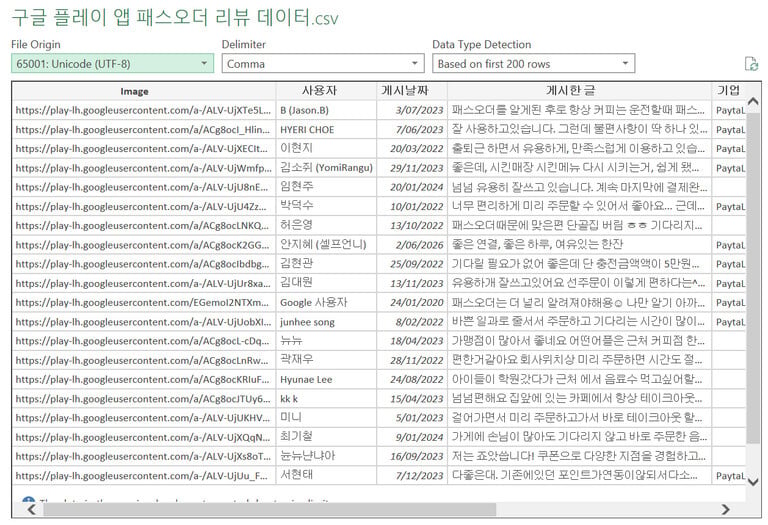Image resolution: width=768 pixels, height=525 pixels.
Task: Click the date cell 7/12/2023
Action: [x=412, y=476]
